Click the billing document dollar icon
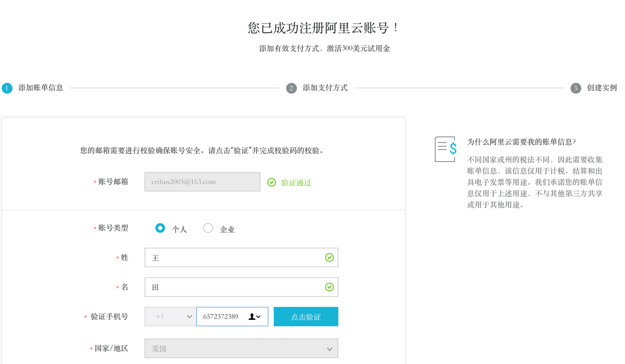This screenshot has width=625, height=364. click(446, 149)
